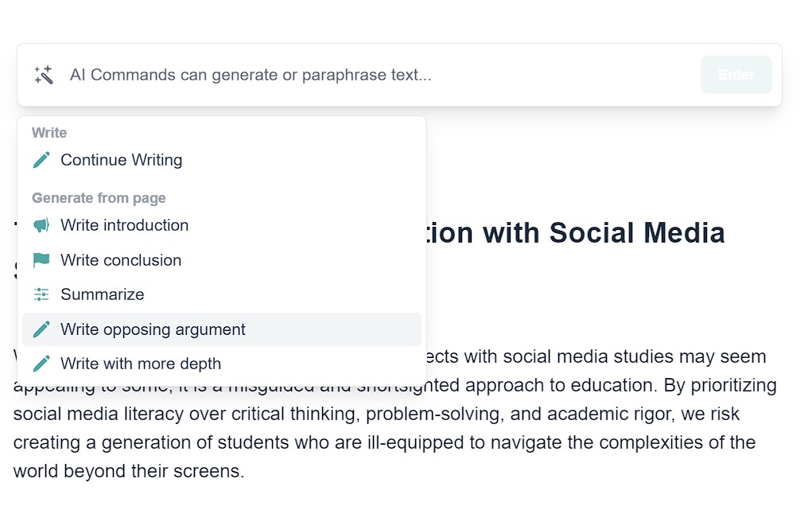Place cursor in paragraph at 'world beyond their screens'

(x=128, y=471)
